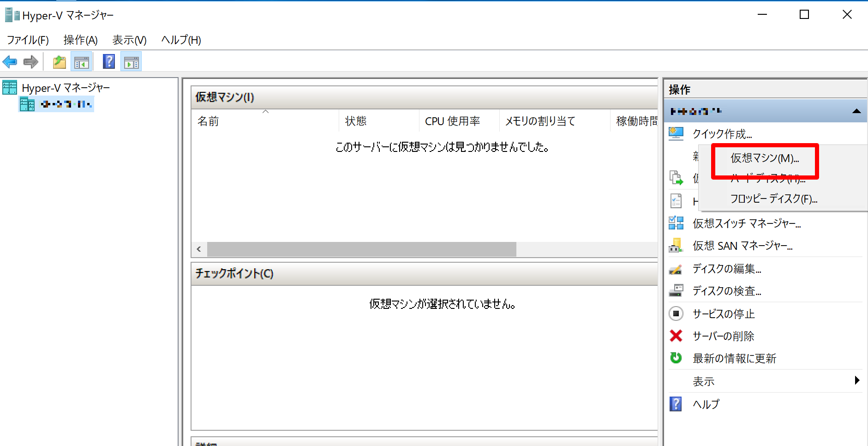Click the horizontal scrollbar left arrow
The width and height of the screenshot is (868, 446).
point(199,249)
